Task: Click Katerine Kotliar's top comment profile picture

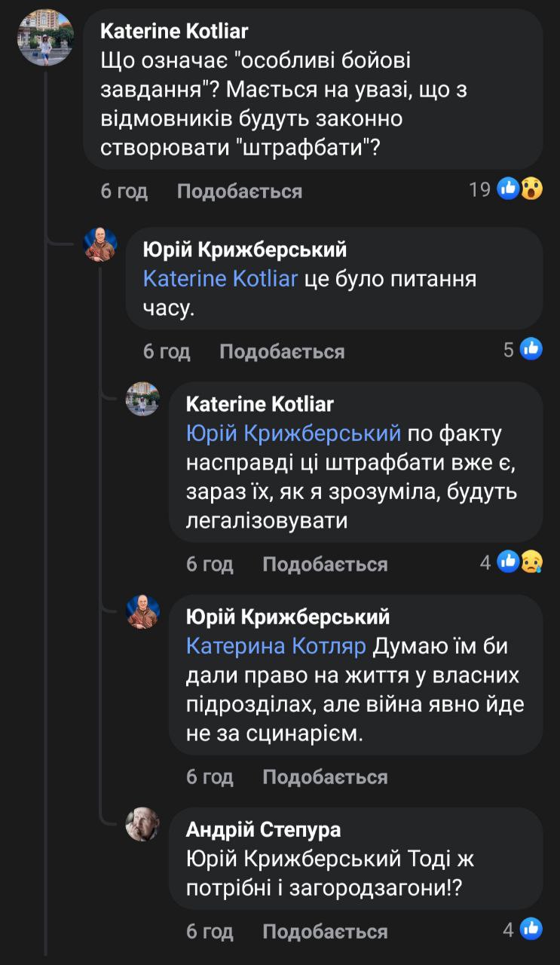Action: point(44,38)
